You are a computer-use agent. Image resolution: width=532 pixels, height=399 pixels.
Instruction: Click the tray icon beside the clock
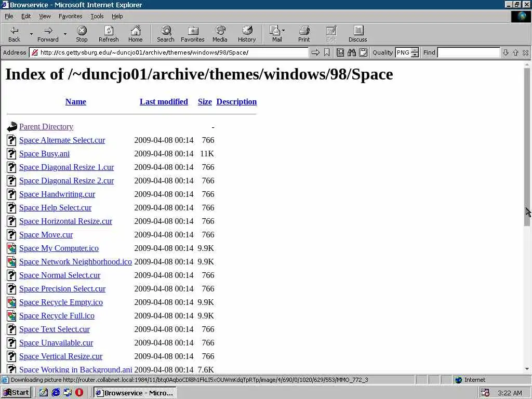(x=486, y=393)
